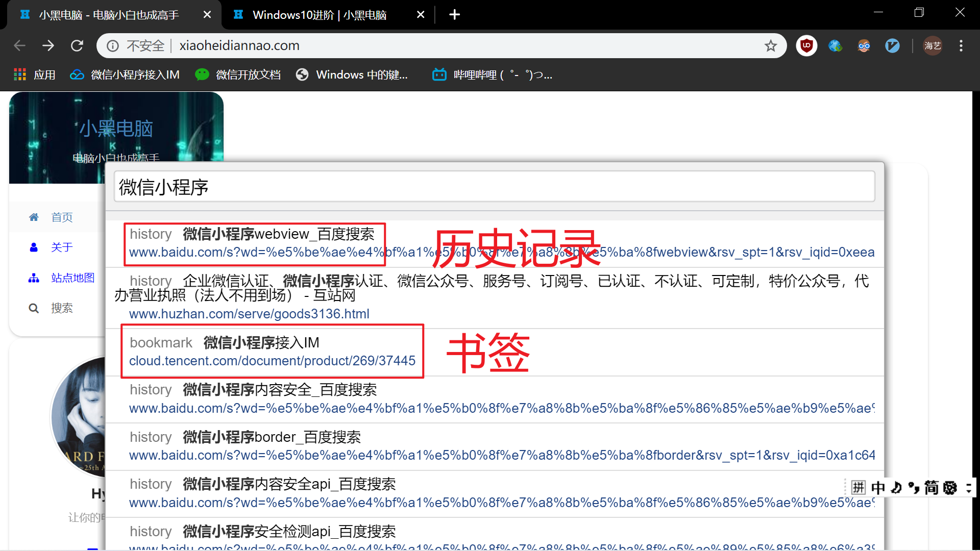980x551 pixels.
Task: Open the 应用 apps grid shortcut
Action: pos(34,75)
